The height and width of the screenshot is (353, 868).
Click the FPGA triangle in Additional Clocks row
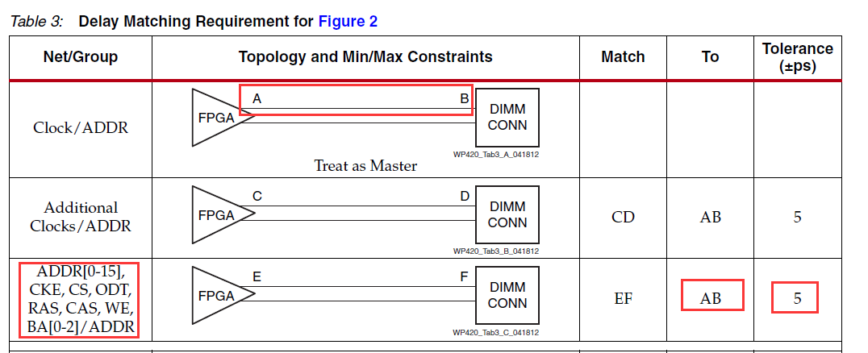click(x=218, y=215)
